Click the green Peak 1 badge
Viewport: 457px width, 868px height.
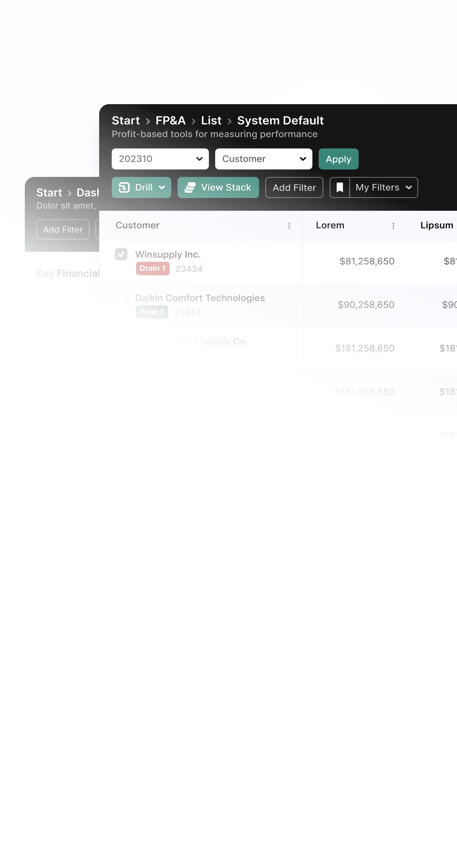(x=152, y=312)
